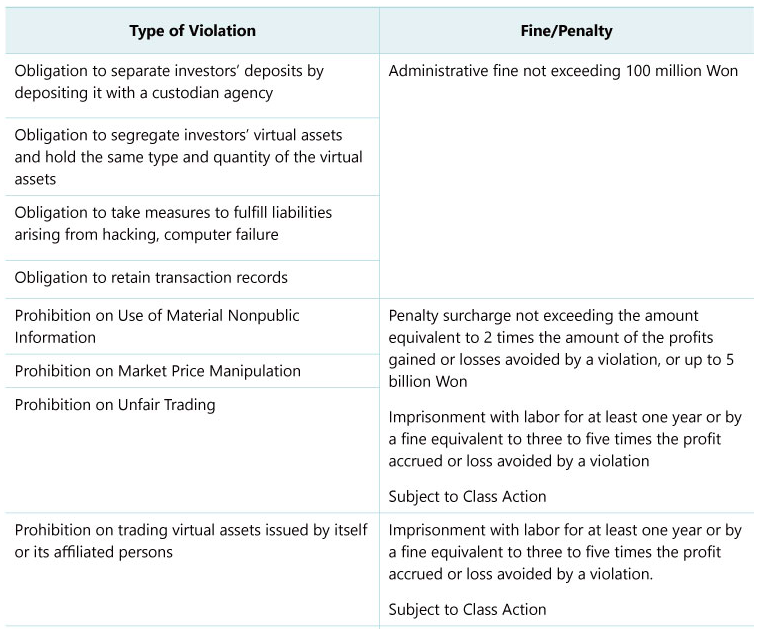Click "Obligation to retain transaction records" cell
This screenshot has width=776, height=629.
pyautogui.click(x=151, y=277)
